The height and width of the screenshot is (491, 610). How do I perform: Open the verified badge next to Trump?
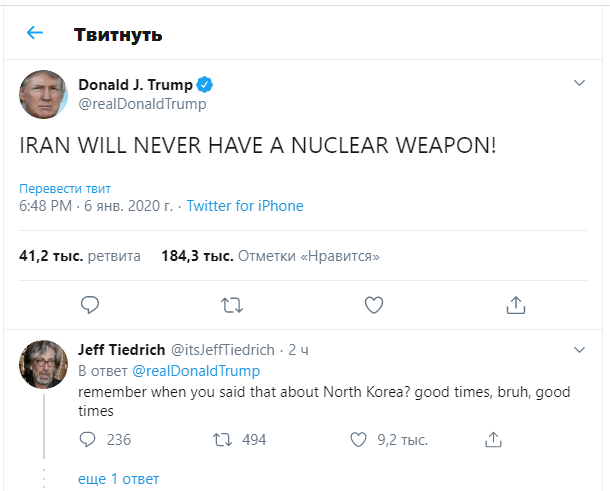click(204, 85)
